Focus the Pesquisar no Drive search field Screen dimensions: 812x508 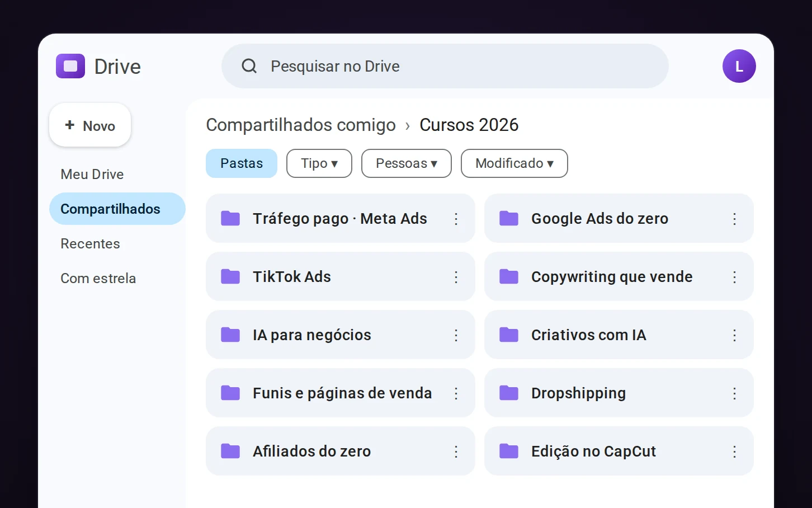(x=445, y=66)
